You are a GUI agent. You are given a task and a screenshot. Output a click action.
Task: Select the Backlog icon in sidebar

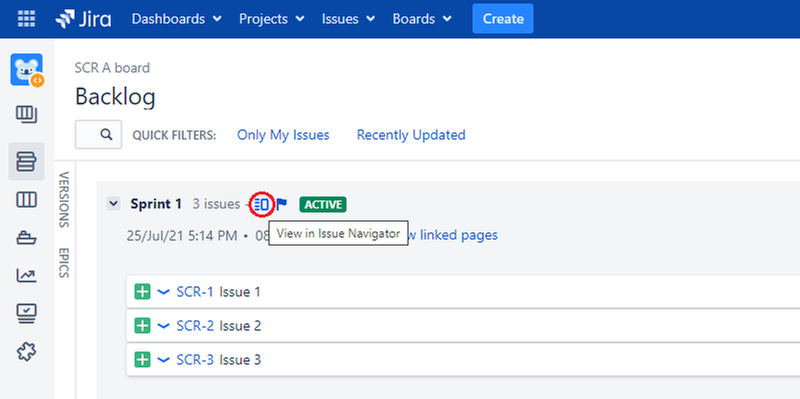click(27, 161)
